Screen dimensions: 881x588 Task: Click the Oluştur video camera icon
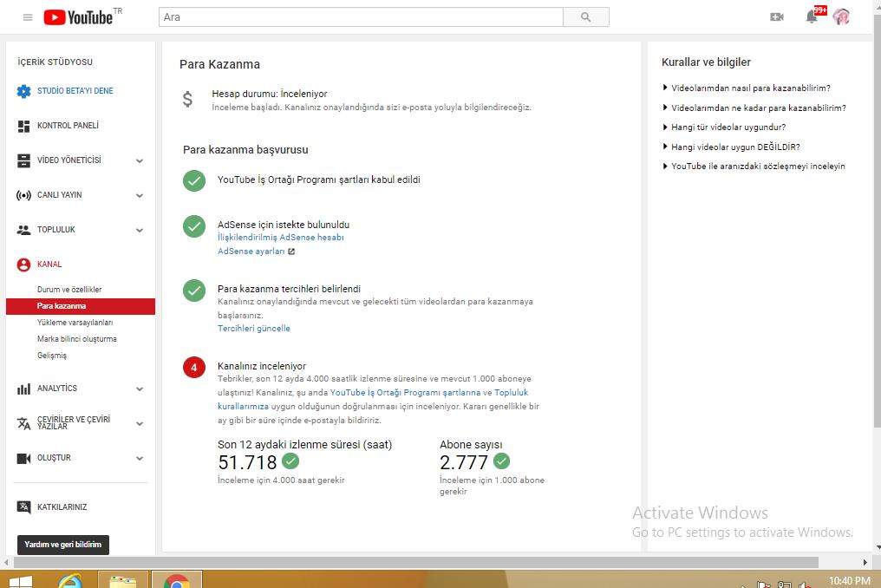click(x=23, y=459)
